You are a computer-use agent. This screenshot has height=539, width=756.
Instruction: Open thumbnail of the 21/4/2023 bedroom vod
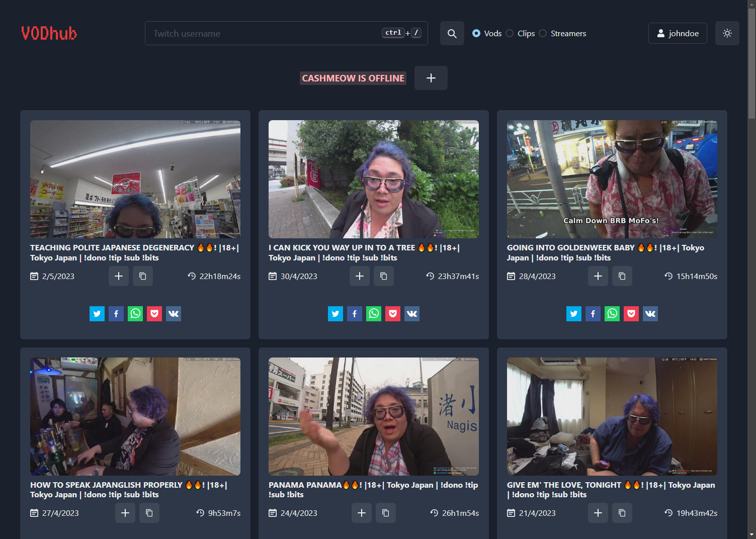pos(612,416)
